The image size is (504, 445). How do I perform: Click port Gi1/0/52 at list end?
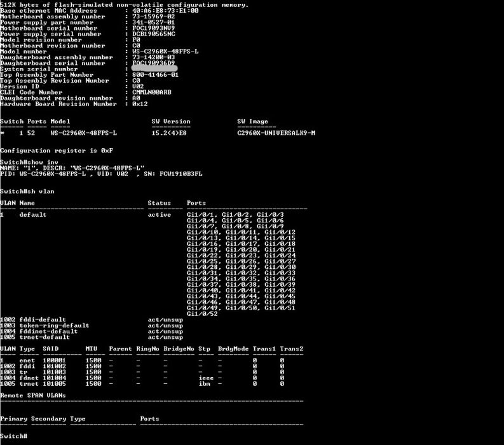tap(202, 313)
